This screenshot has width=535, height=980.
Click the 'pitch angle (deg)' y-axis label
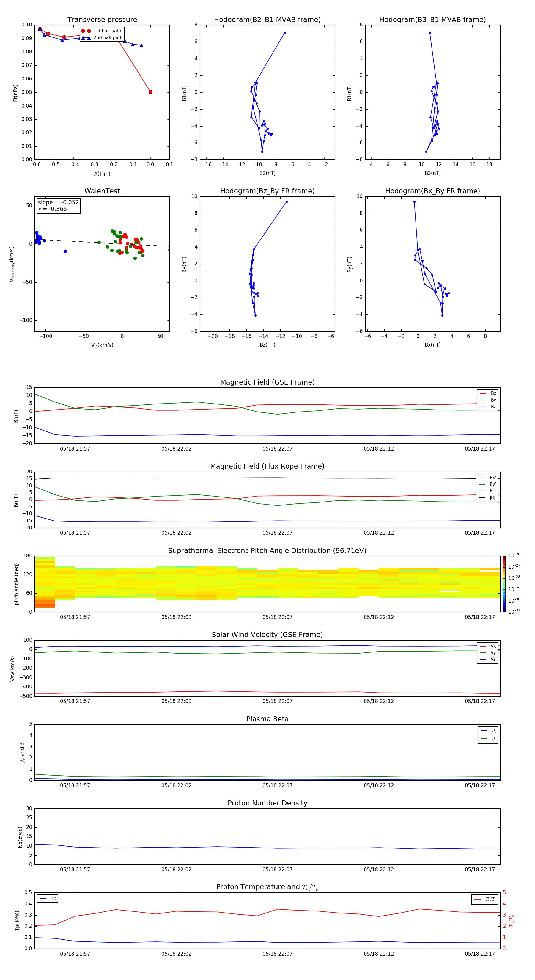16,584
